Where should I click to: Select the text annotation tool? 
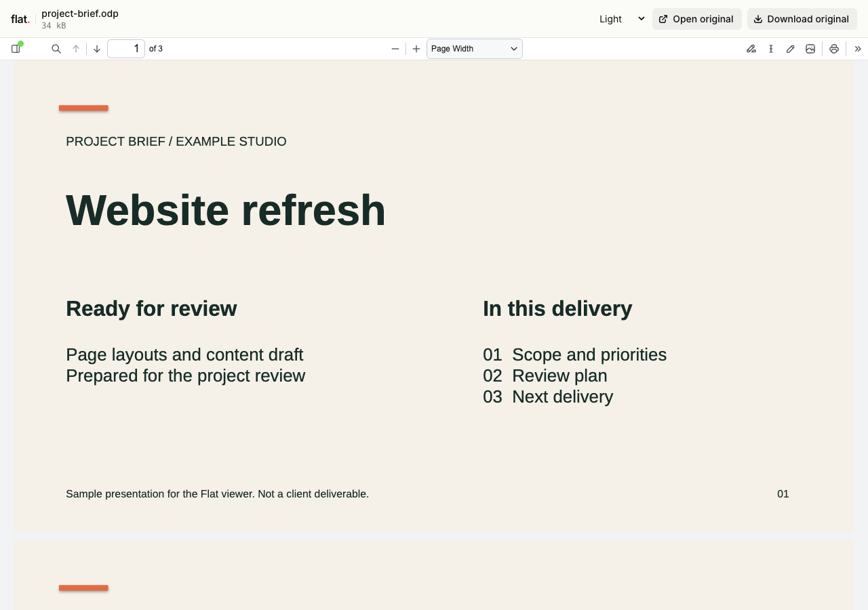click(771, 49)
